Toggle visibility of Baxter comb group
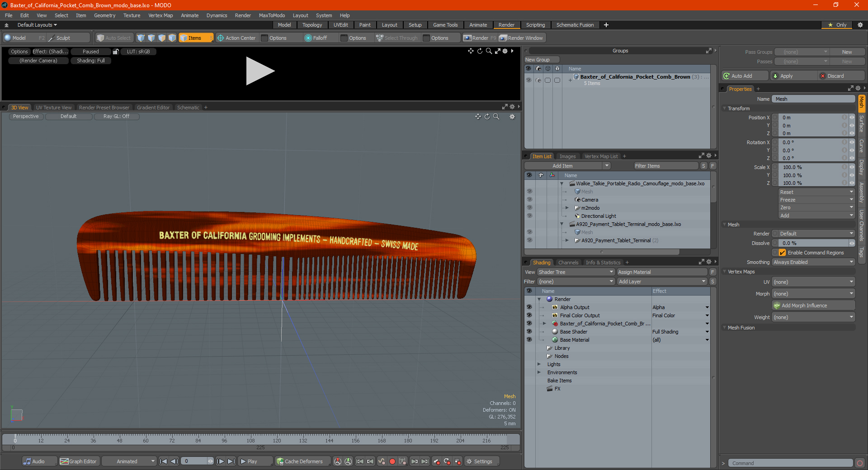868x470 pixels. point(528,80)
